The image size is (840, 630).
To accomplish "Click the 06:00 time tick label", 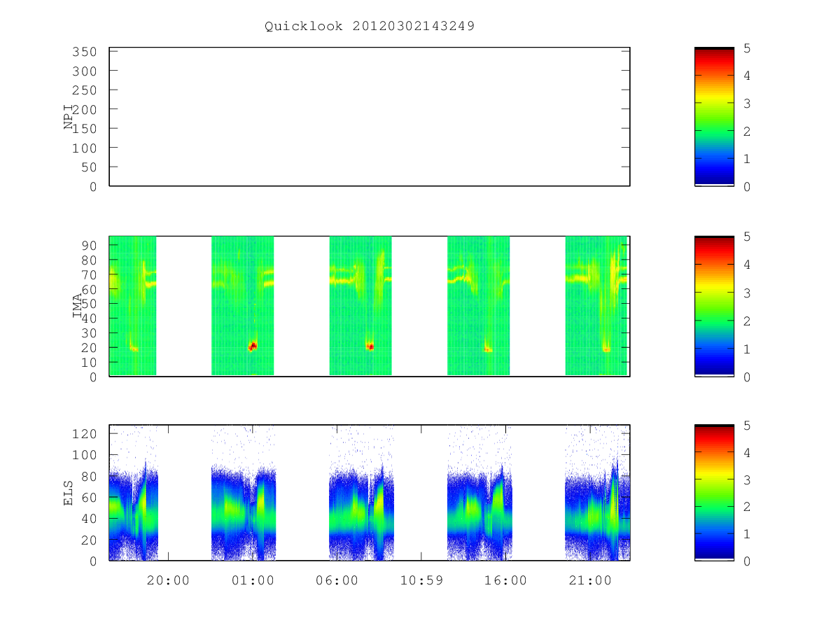I will point(337,580).
